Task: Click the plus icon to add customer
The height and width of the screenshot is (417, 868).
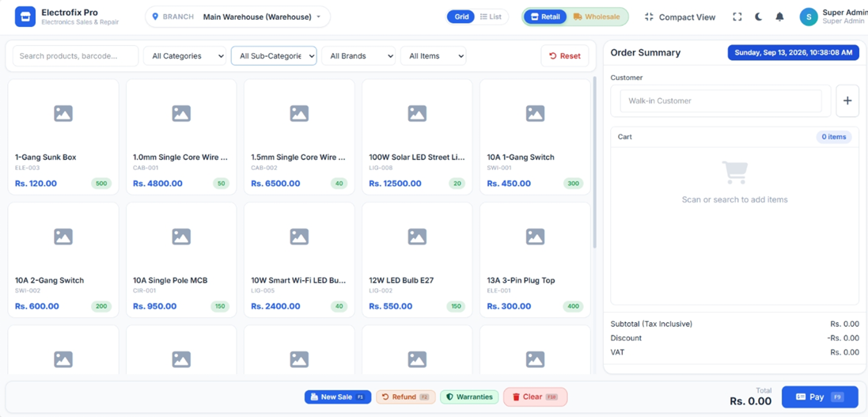Action: (847, 100)
